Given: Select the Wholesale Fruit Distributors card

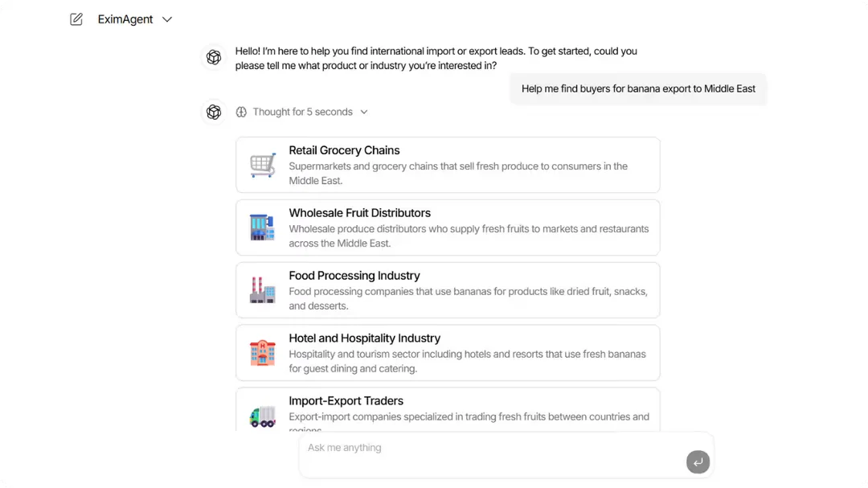Looking at the screenshot, I should (x=448, y=227).
